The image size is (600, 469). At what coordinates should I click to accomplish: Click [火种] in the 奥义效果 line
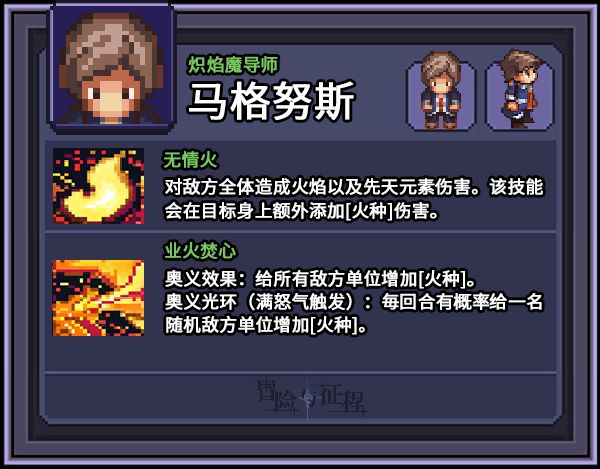[442, 279]
